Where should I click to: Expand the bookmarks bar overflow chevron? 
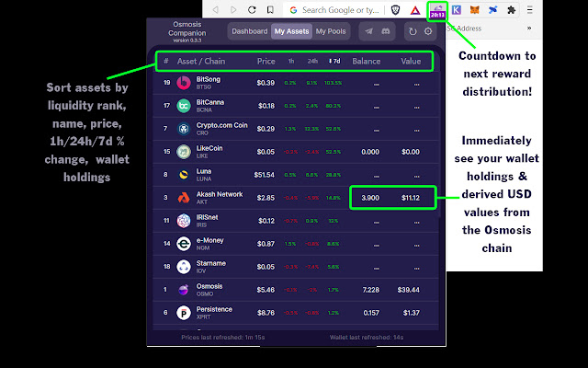coord(529,29)
